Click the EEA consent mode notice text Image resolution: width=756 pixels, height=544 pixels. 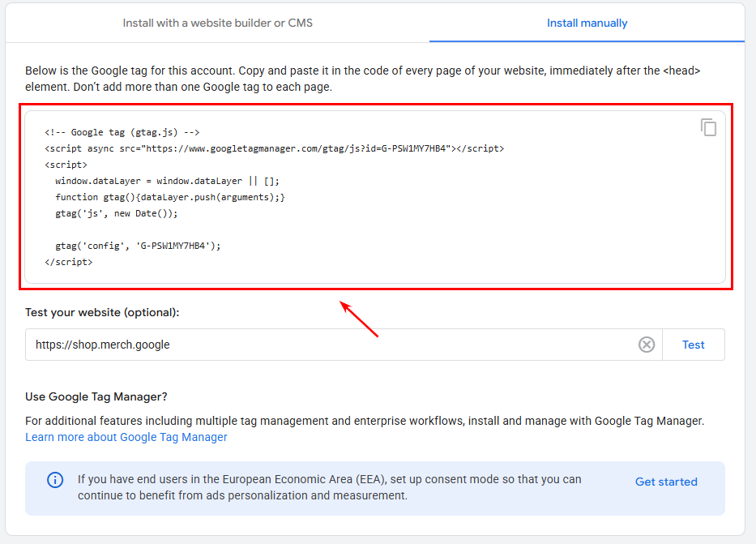(x=329, y=487)
